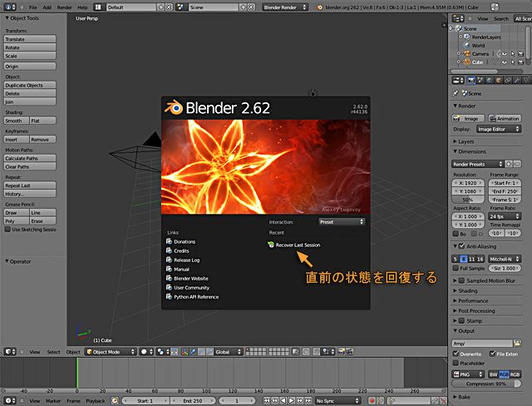Screen dimensions: 532x406
Task: Toggle the File Extensions checkbox
Action: [x=493, y=354]
